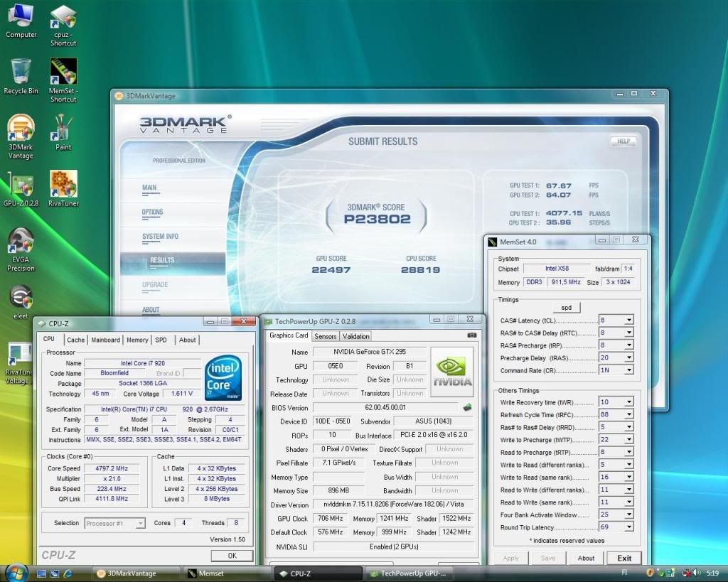Switch to the Memory tab in CPU-Z

click(x=137, y=340)
